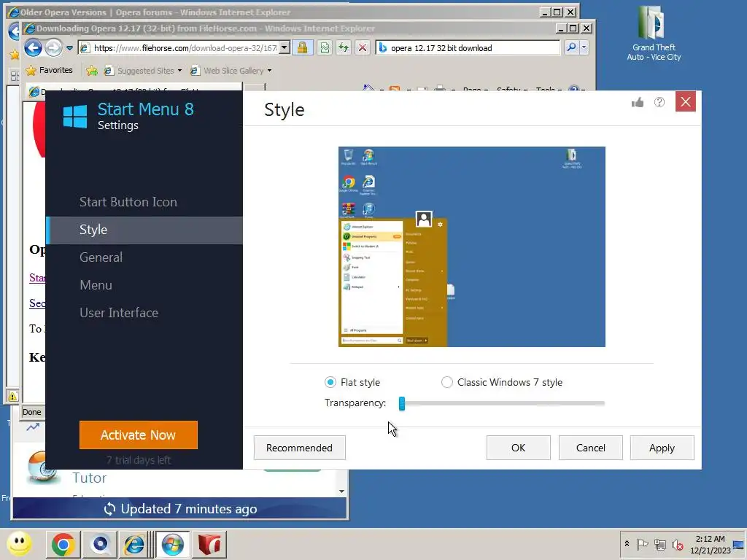Switch to Internet Explorer in the taskbar

coord(134,544)
